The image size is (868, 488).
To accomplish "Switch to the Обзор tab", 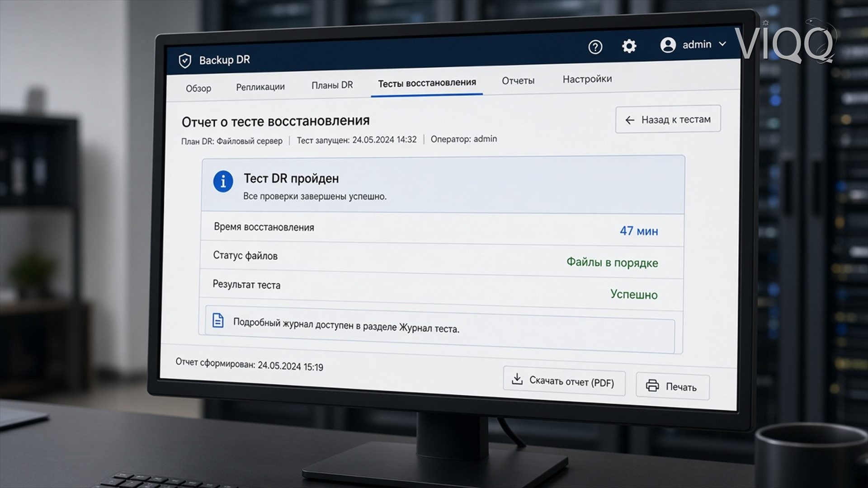I will tap(198, 88).
